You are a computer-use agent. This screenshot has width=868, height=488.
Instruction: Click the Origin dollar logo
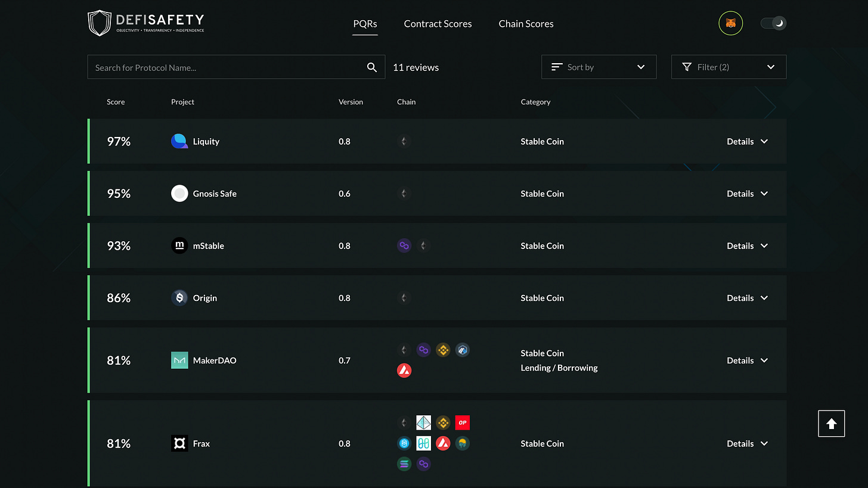(x=179, y=298)
